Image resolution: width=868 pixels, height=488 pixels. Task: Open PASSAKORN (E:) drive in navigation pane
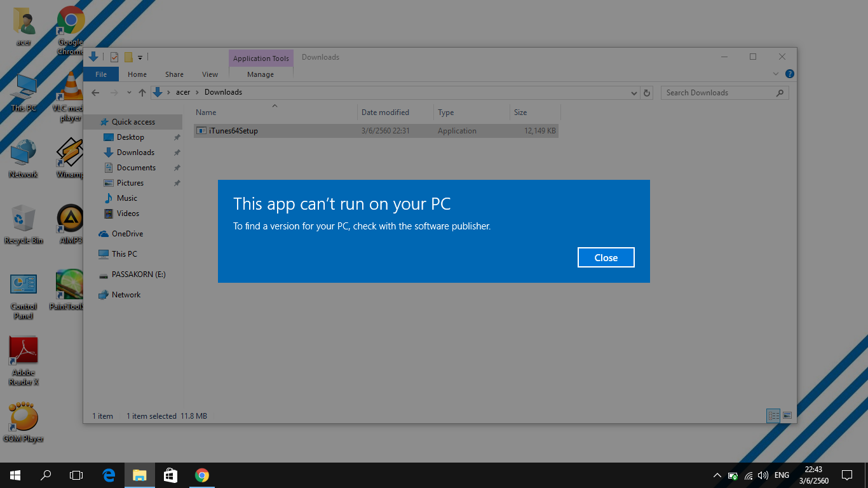(x=139, y=274)
